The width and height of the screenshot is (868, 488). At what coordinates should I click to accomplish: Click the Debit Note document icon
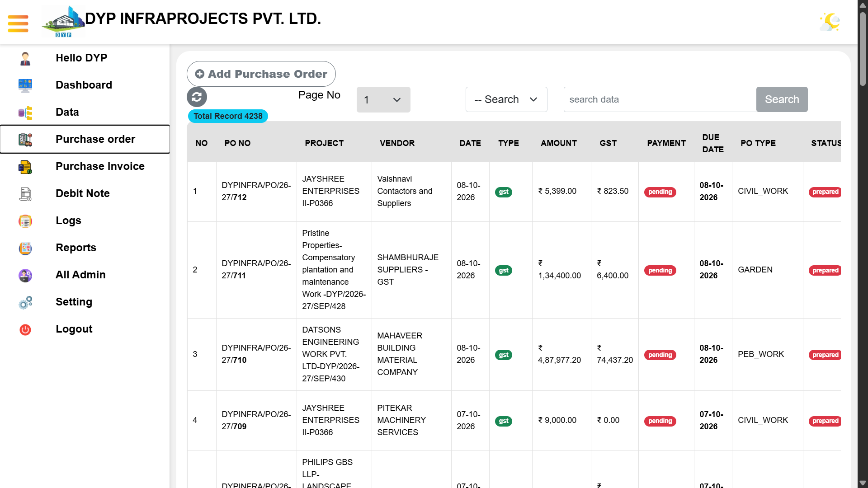click(x=25, y=194)
